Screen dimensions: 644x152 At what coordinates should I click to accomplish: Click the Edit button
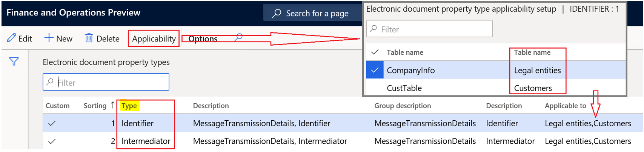point(19,38)
